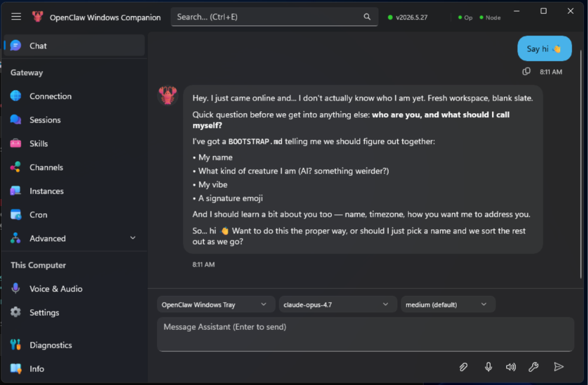
Task: Click the v2026.5.27 version status
Action: click(x=408, y=17)
